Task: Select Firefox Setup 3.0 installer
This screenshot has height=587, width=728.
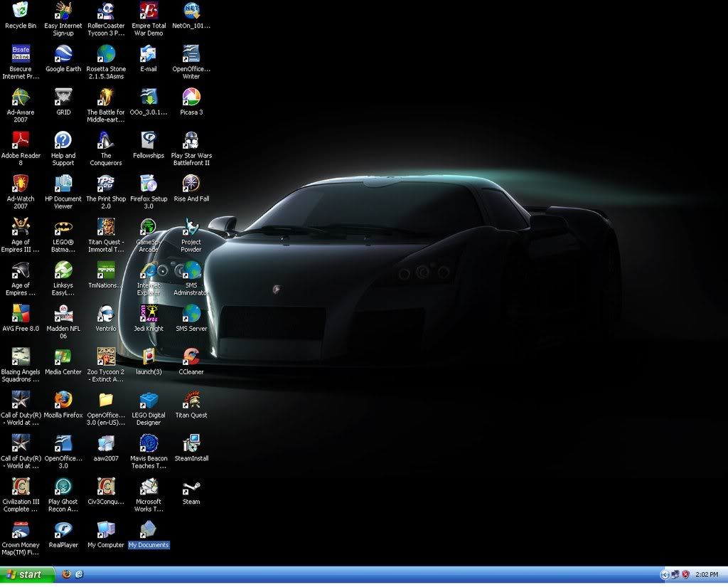Action: point(149,184)
